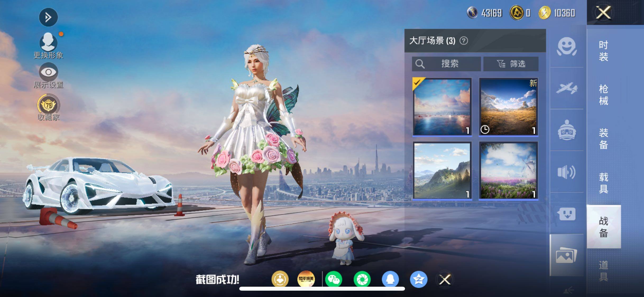Select the airplane skin category icon
Image resolution: width=644 pixels, height=297 pixels.
point(567,88)
